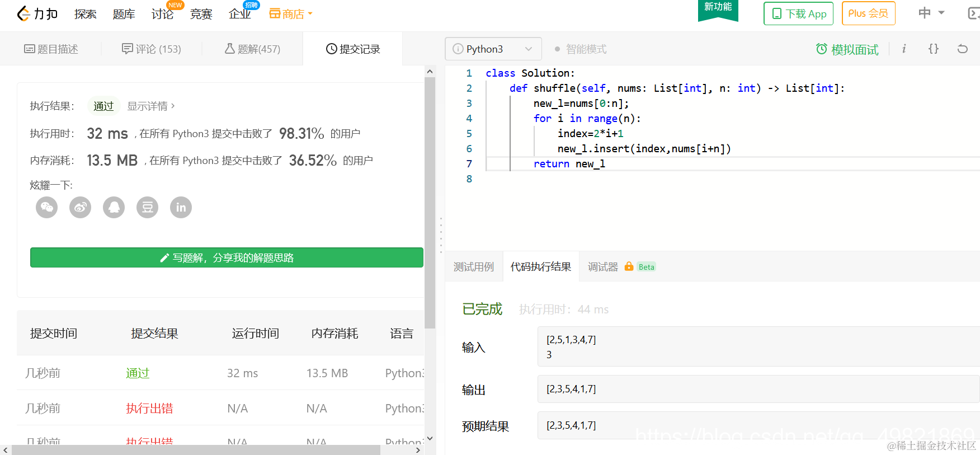980x455 pixels.
Task: Click the 已完成 status text
Action: point(482,309)
